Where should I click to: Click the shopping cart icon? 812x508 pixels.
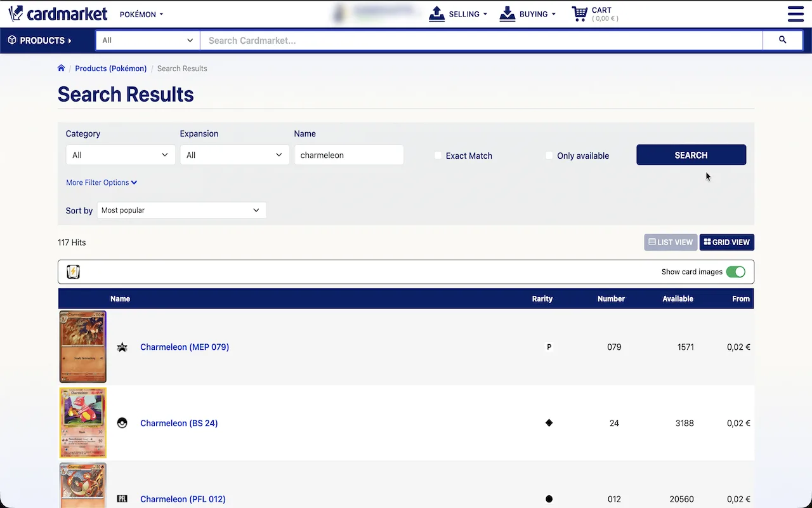[579, 14]
